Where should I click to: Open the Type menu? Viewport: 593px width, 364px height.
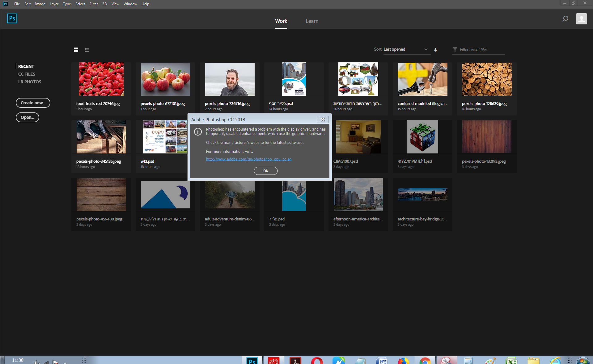[67, 4]
